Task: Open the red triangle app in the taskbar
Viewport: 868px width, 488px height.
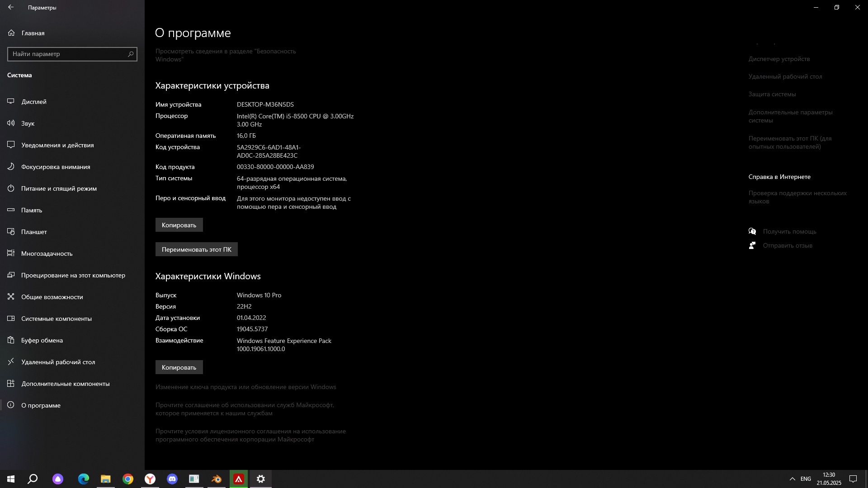Action: tap(239, 479)
